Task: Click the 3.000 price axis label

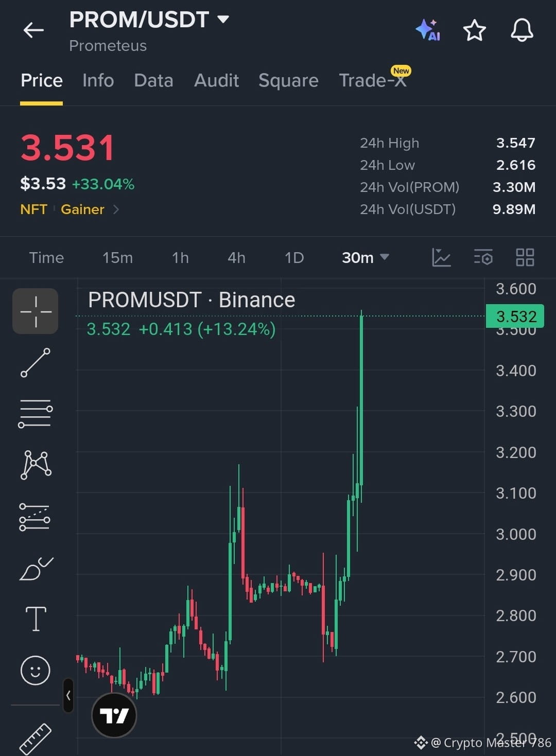Action: [516, 534]
